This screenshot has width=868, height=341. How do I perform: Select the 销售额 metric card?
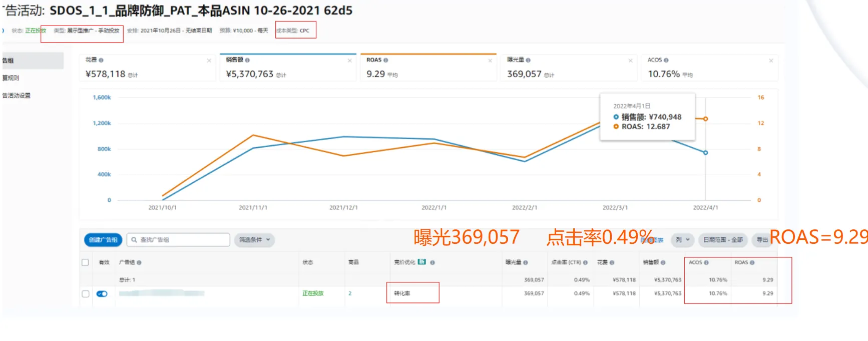point(288,68)
